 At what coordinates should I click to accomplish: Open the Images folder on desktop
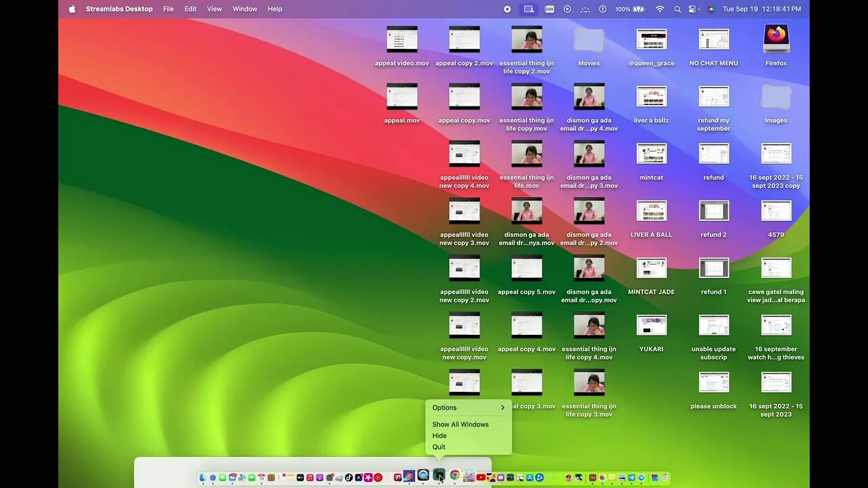coord(776,96)
